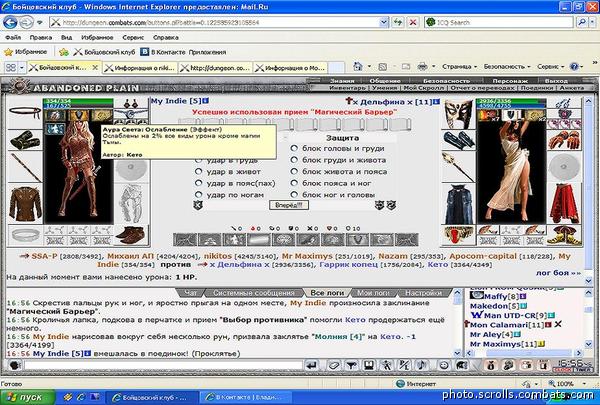600x405 pixels.
Task: Click the brown jacket armor on My Indie
Action: click(x=25, y=204)
